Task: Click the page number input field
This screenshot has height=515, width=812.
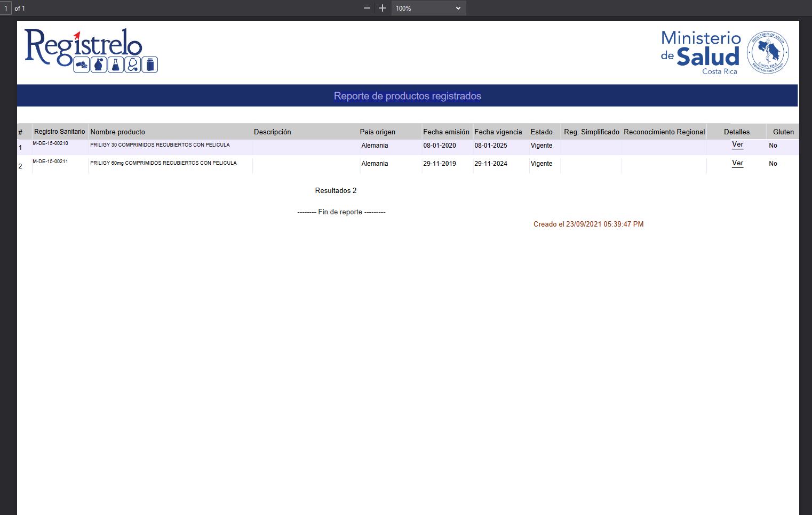Action: point(6,8)
